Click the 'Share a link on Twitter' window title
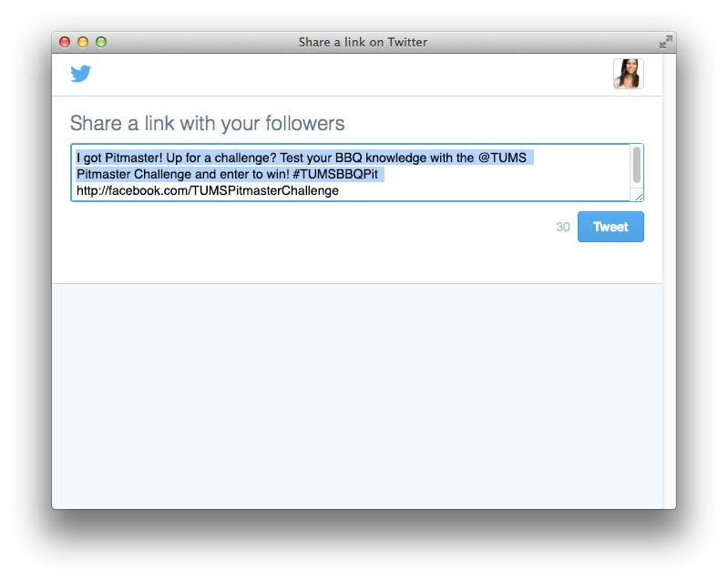 pos(363,42)
